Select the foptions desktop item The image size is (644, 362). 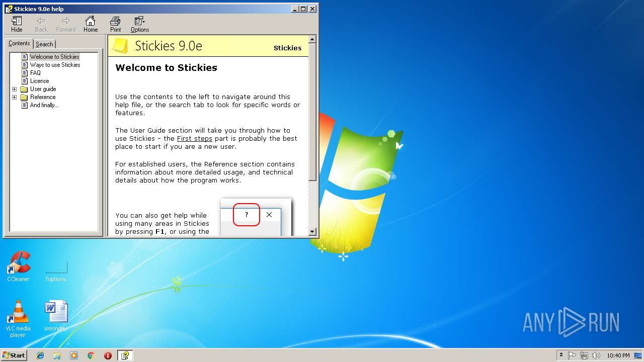coord(56,271)
